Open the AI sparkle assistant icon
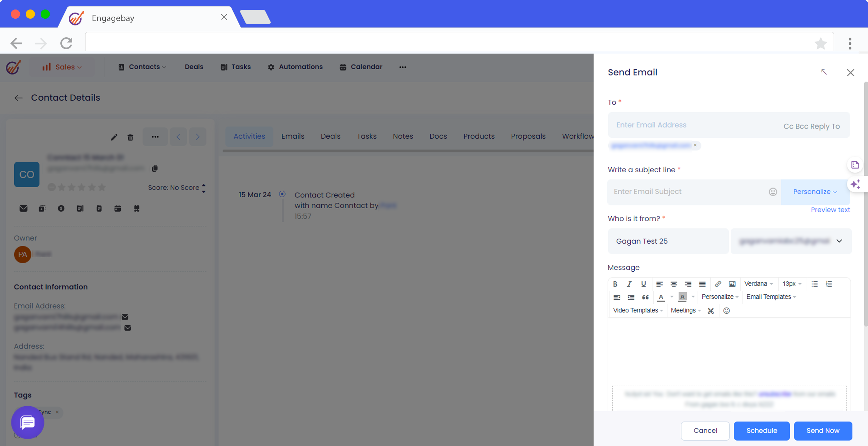 (855, 184)
